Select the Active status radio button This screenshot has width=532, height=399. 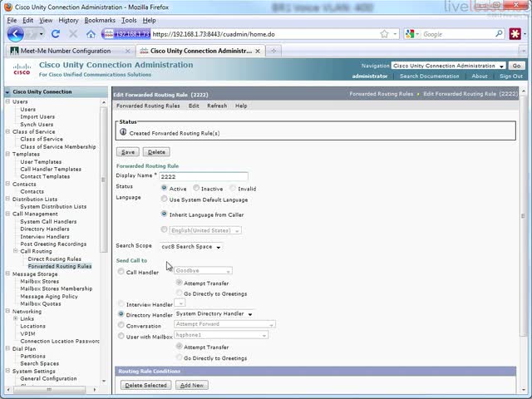coord(164,188)
